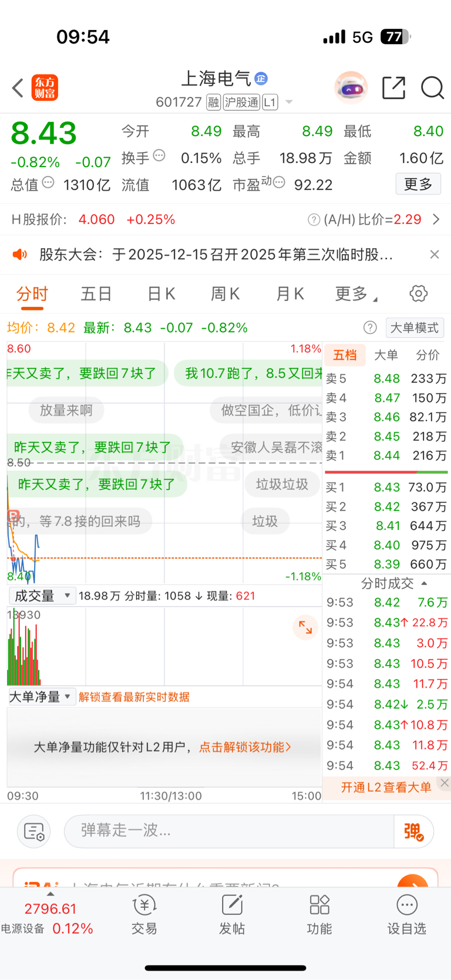Tap the L1 level tag
This screenshot has width=451, height=980.
coord(270,102)
